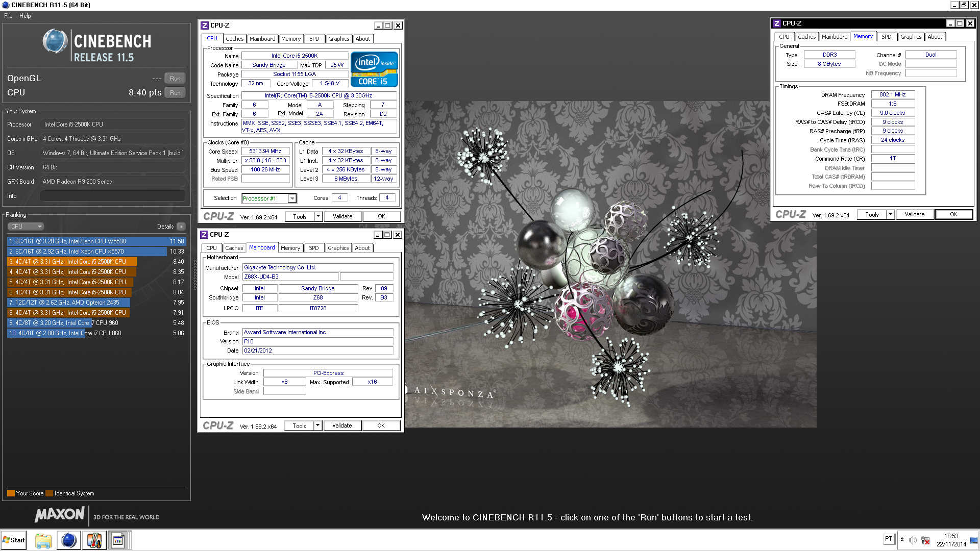
Task: Select ranking row 2 Xeon X5570
Action: [x=96, y=252]
